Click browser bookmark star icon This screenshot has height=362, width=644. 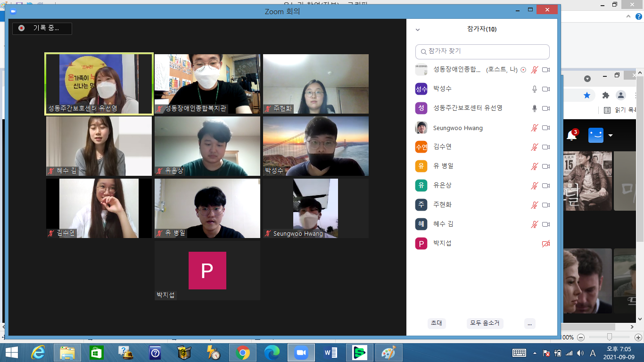point(587,95)
